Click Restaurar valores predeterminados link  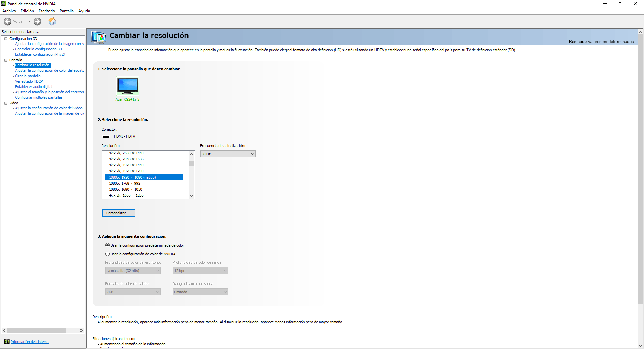point(601,42)
